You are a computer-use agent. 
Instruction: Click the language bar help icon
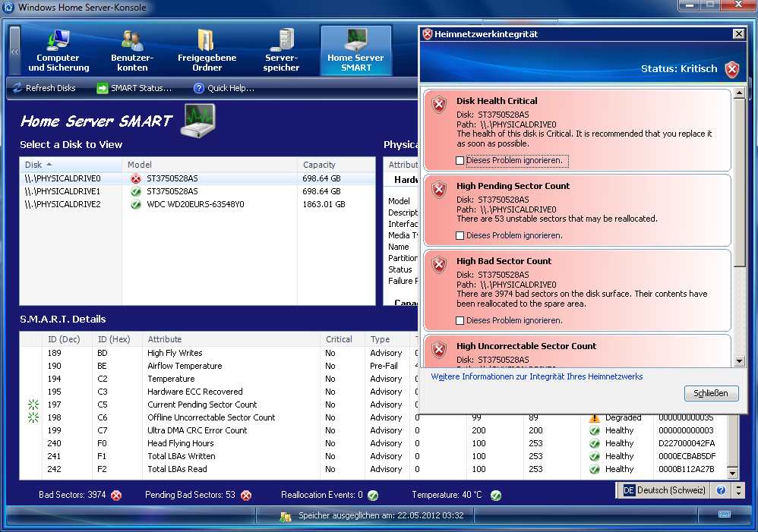pyautogui.click(x=721, y=490)
